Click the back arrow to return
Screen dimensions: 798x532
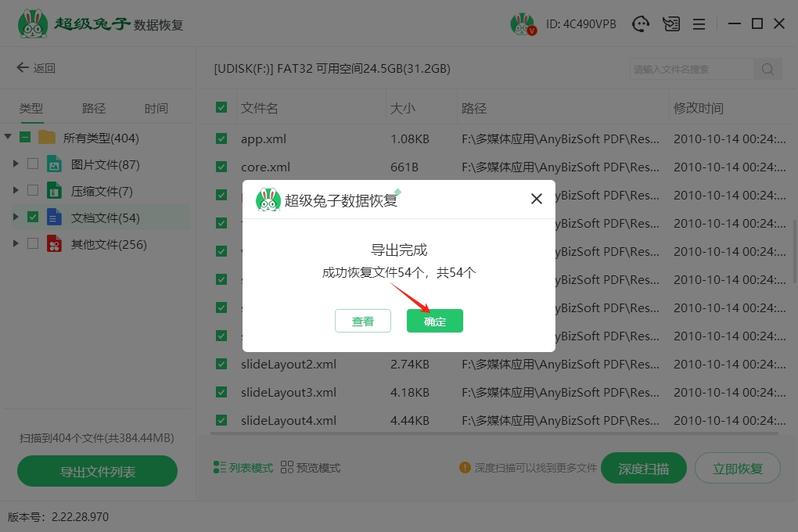[23, 68]
